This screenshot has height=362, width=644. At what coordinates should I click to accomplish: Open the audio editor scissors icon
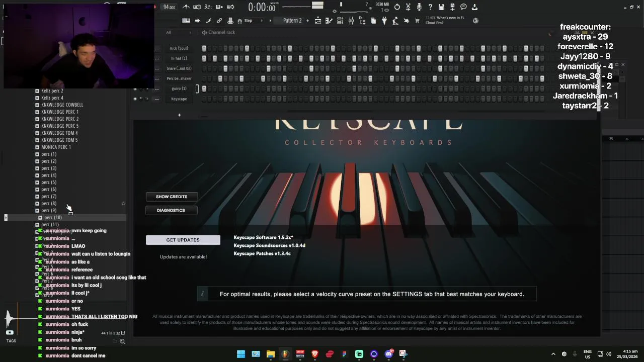coord(408,7)
